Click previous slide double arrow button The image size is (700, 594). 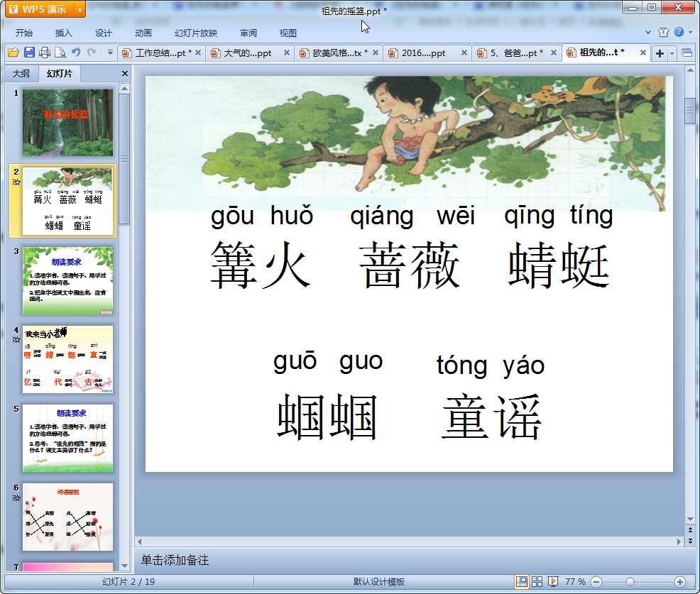tap(690, 529)
